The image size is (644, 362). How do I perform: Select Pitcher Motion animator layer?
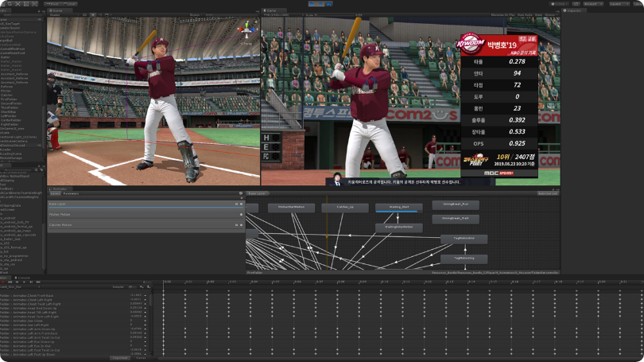pos(145,215)
